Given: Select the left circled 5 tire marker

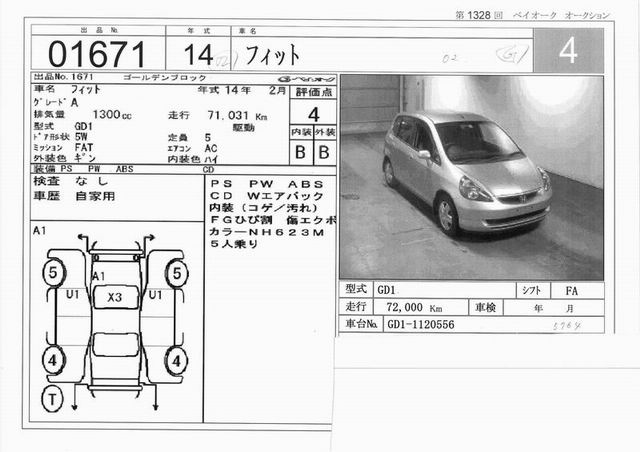Looking at the screenshot, I should 50,271.
